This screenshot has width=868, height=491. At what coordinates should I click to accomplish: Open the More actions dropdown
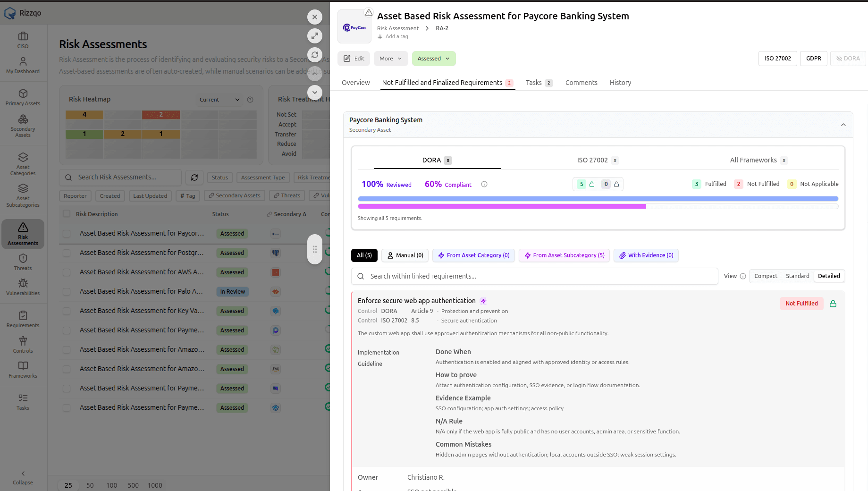coord(391,59)
